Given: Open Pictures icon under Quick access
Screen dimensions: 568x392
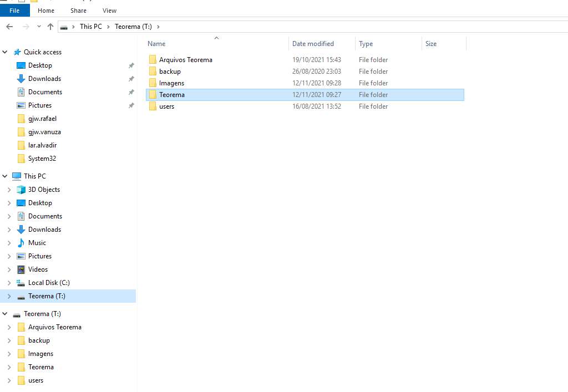Looking at the screenshot, I should pos(21,105).
